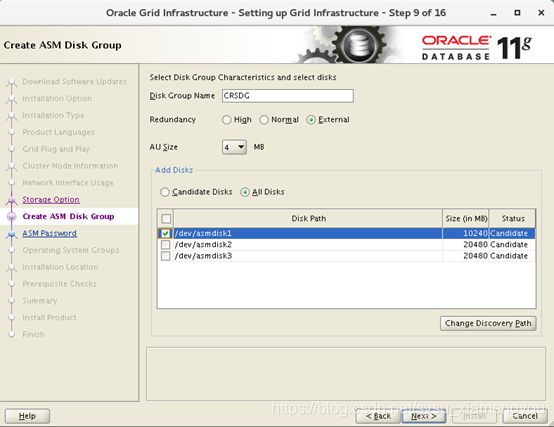Click Candidate status of asmdisk2

pyautogui.click(x=509, y=245)
